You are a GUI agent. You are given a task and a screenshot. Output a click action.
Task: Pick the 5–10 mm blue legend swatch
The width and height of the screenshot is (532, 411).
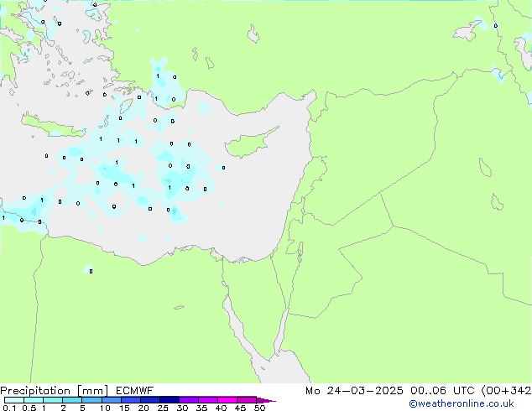(92, 400)
